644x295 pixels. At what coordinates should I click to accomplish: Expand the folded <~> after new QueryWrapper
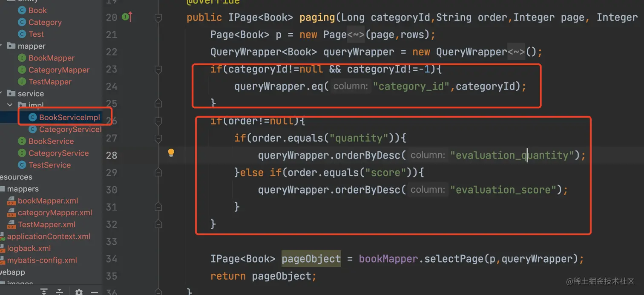click(x=517, y=52)
